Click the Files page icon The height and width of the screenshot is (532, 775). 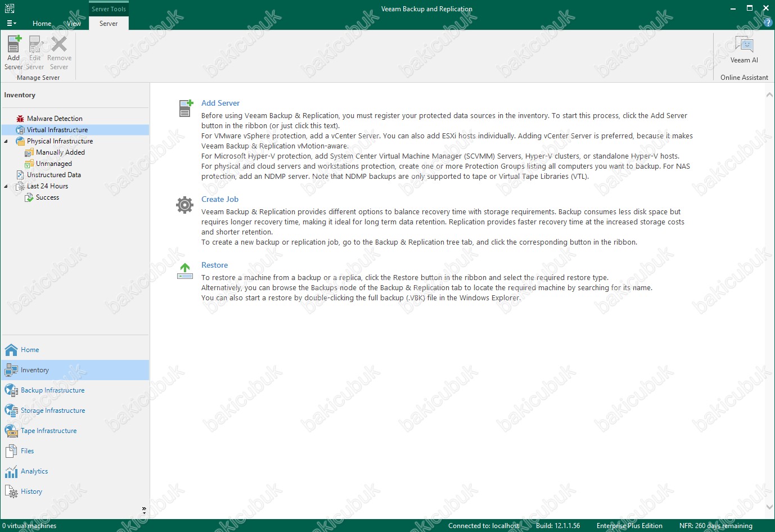tap(11, 451)
